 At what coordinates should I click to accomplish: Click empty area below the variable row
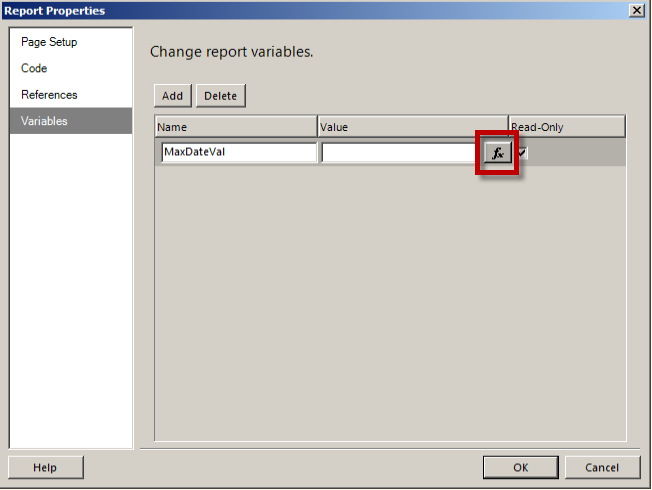(x=390, y=300)
